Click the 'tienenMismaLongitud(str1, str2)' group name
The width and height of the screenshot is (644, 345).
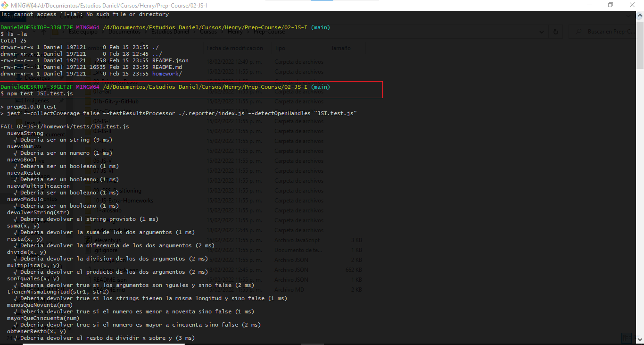tap(58, 292)
